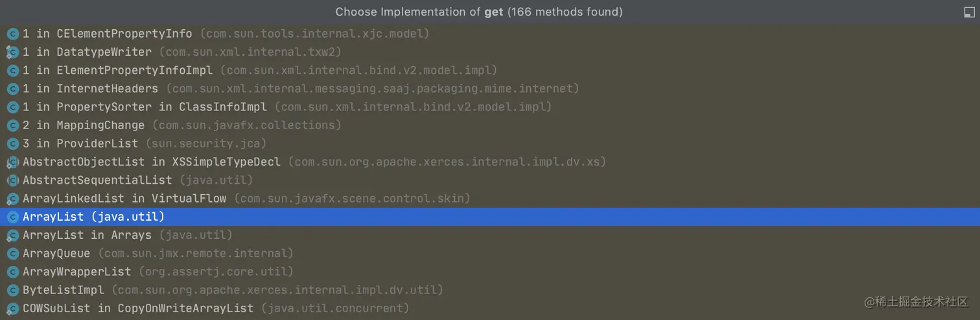
Task: Click the class icon beside ByteListImpl
Action: 12,289
